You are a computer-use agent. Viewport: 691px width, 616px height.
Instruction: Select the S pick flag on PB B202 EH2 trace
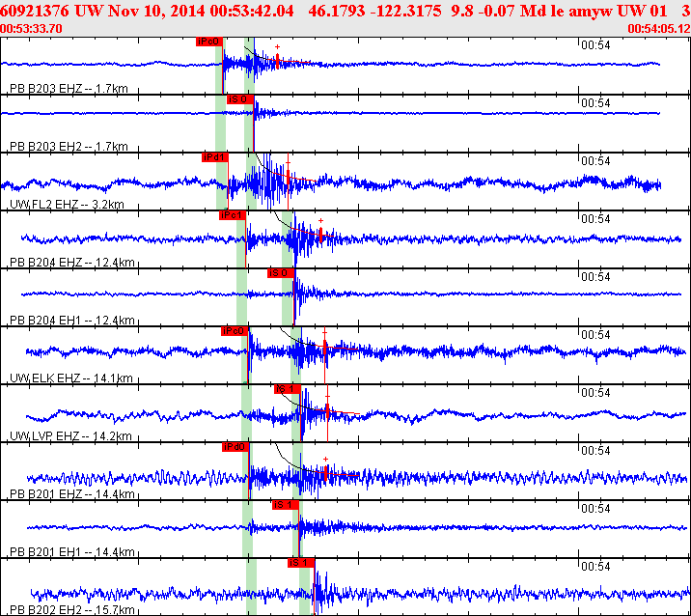click(x=300, y=562)
